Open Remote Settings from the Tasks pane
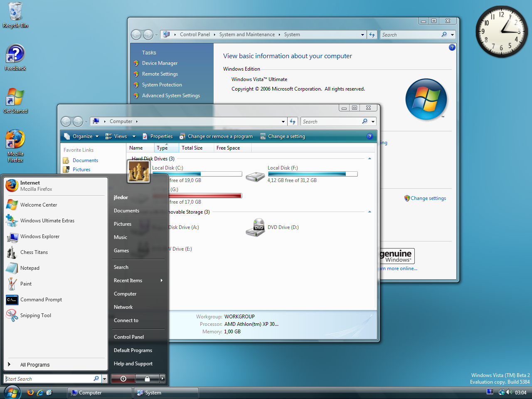532x399 pixels. click(160, 74)
